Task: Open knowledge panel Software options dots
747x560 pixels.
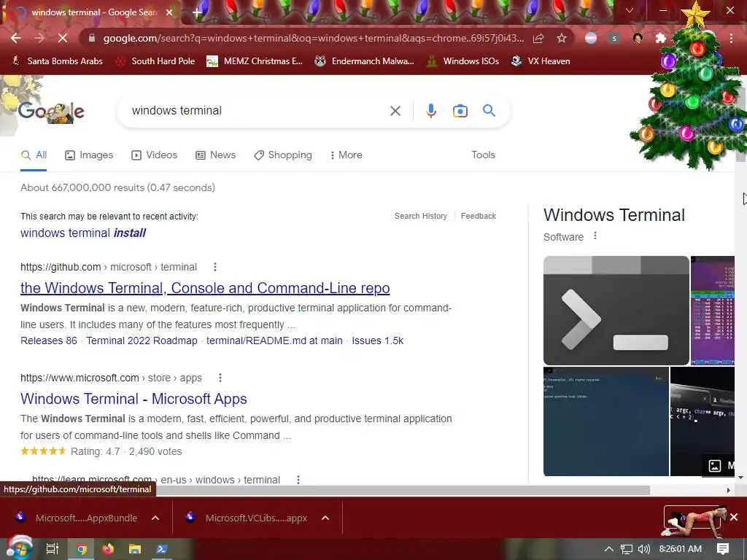Action: tap(595, 236)
